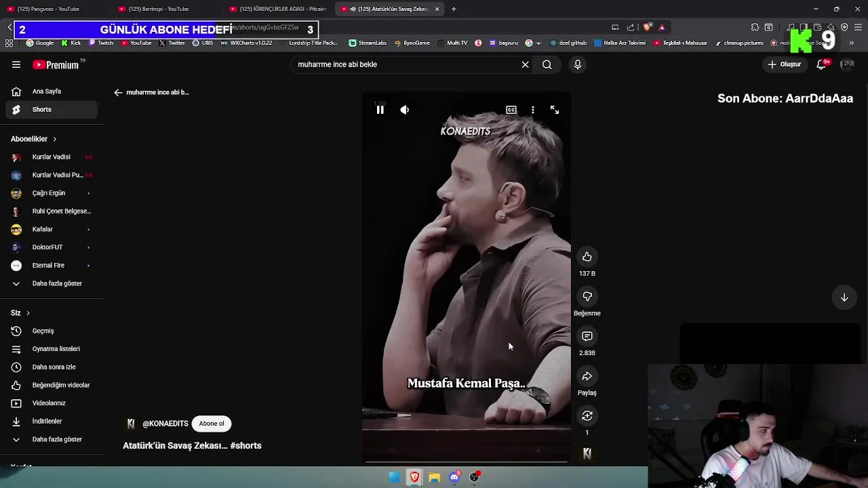
Task: Click the search field with muharrme text
Action: point(406,64)
